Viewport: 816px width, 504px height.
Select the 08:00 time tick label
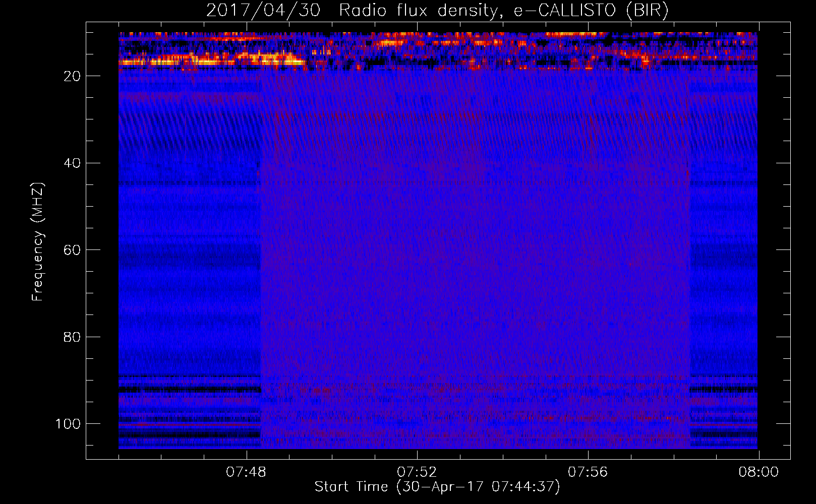759,472
